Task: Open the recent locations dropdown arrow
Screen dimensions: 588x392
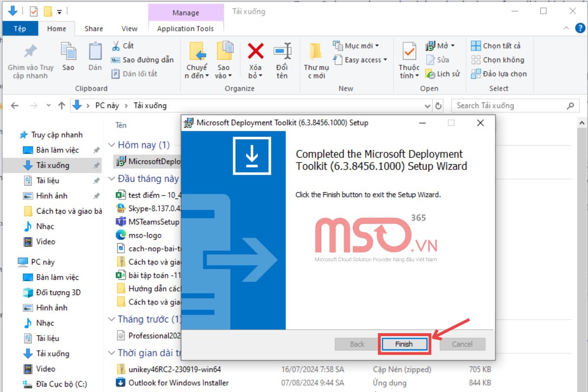Action: 48,106
